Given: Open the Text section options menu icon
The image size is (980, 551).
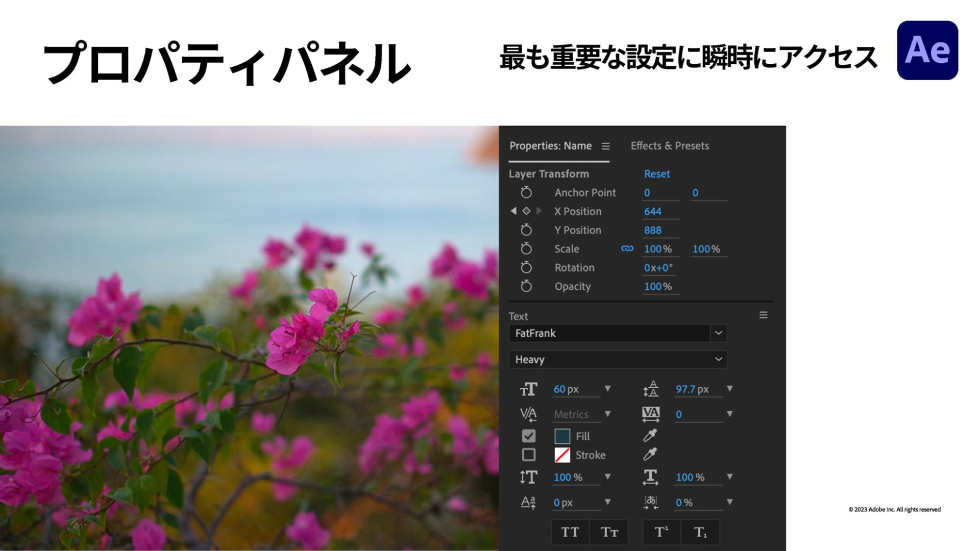Looking at the screenshot, I should (x=763, y=315).
